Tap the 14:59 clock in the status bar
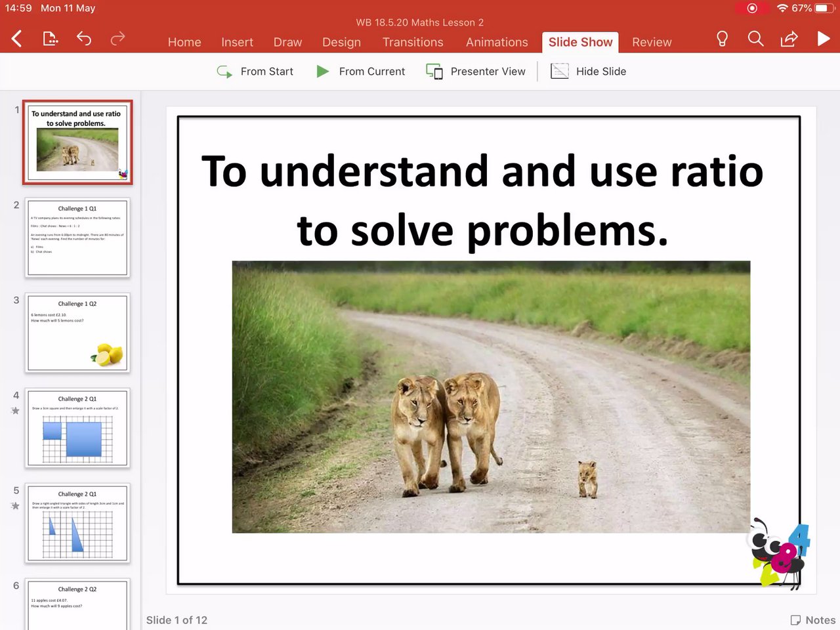Image resolution: width=840 pixels, height=630 pixels. point(18,8)
